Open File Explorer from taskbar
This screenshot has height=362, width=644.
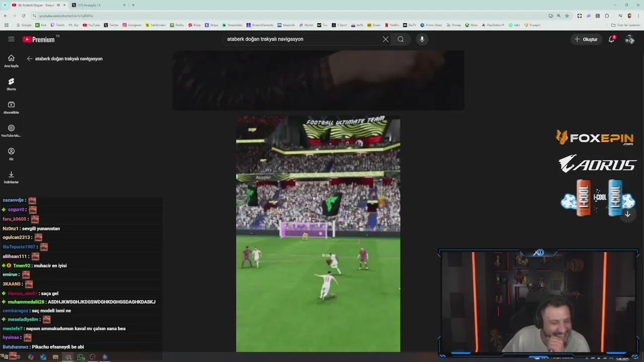(55, 357)
